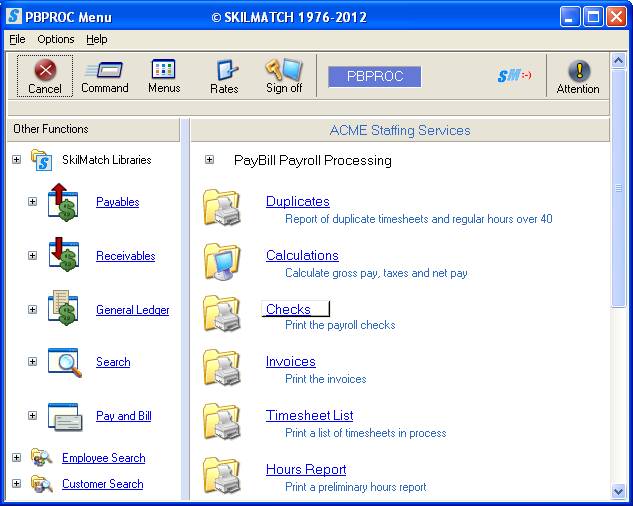Image resolution: width=633 pixels, height=506 pixels.
Task: Open the Options menu
Action: (56, 39)
